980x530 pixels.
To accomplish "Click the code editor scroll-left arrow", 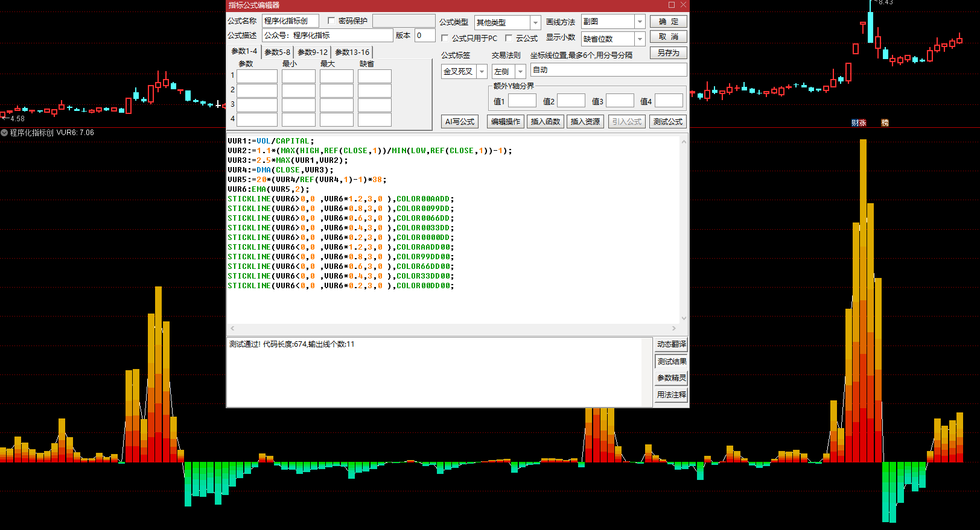I will pyautogui.click(x=232, y=329).
